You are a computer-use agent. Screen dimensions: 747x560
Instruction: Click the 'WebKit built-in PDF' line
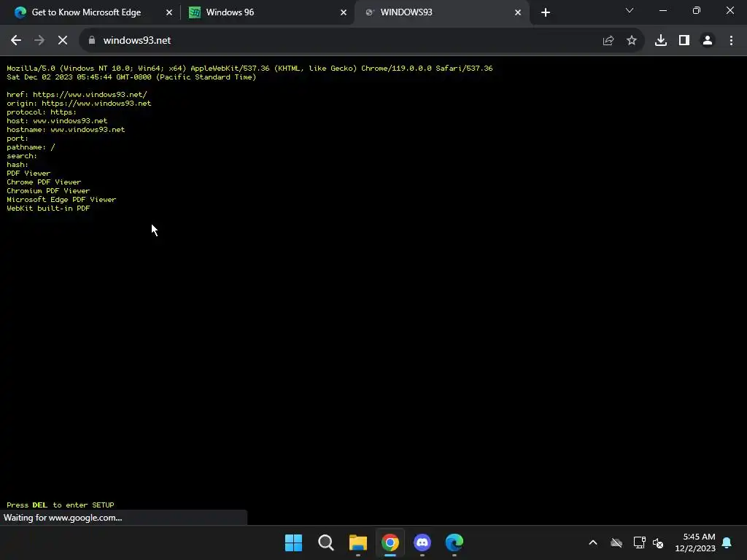[48, 208]
